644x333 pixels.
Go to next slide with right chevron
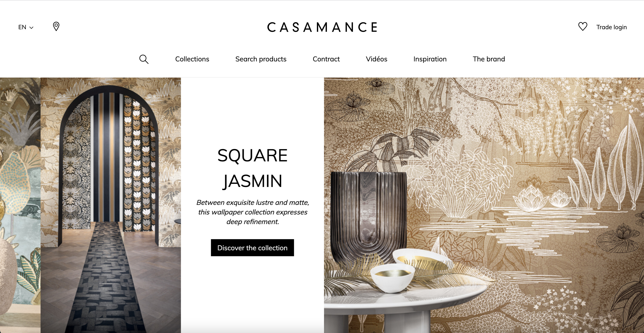coord(634,205)
